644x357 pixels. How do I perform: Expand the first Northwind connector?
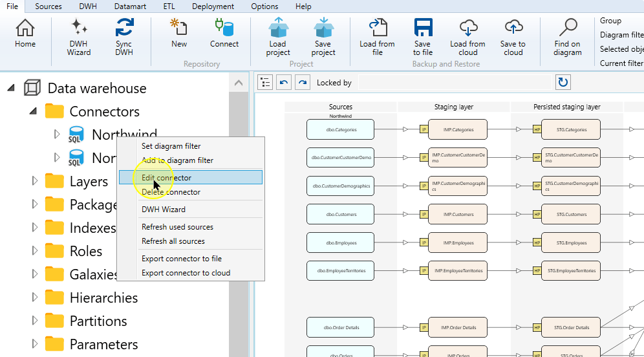point(57,135)
